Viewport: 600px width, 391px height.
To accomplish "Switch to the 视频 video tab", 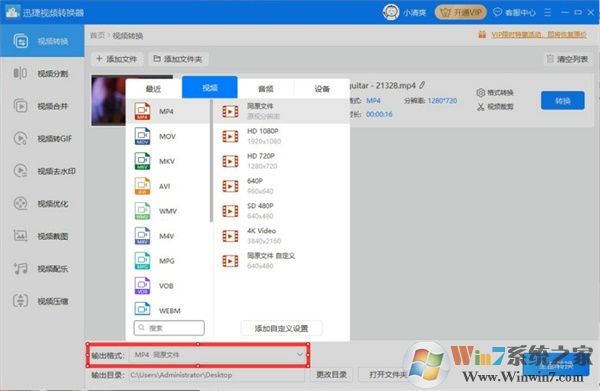I will point(210,88).
